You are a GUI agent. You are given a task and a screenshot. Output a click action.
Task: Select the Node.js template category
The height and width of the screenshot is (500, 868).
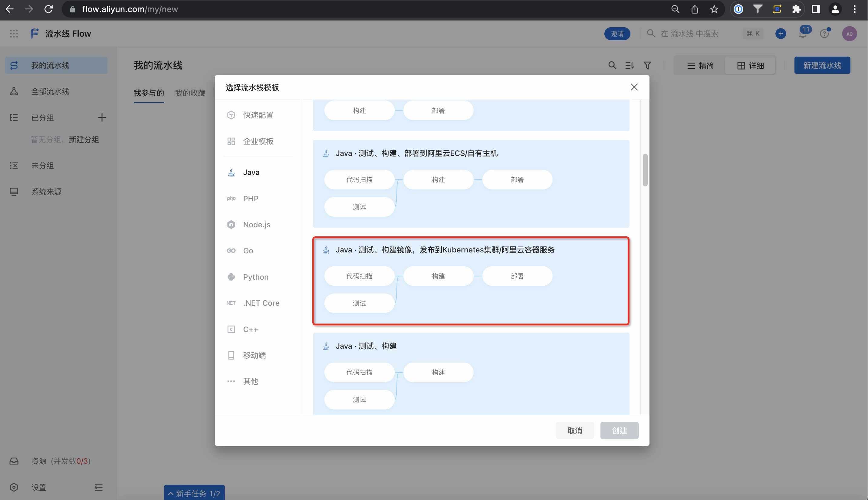[x=256, y=225]
